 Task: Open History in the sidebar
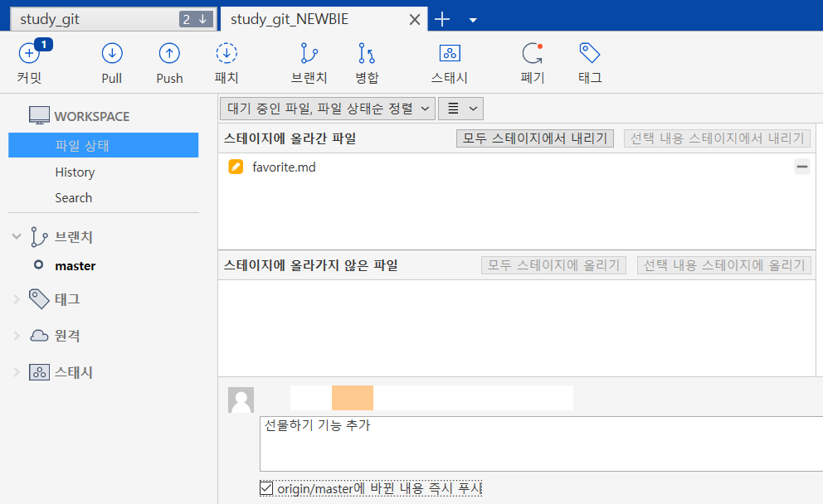tap(75, 172)
